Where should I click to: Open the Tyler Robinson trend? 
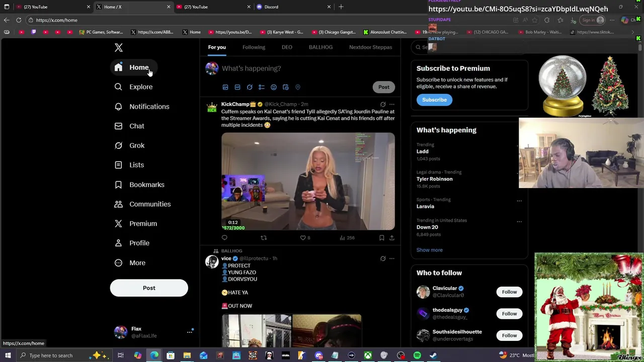pos(435,179)
